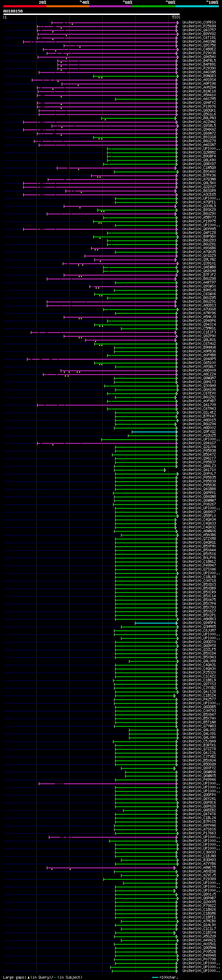The image size is (222, 980).
Task: Click label UniRef100_P08267
Action: pyautogui.click(x=199, y=504)
